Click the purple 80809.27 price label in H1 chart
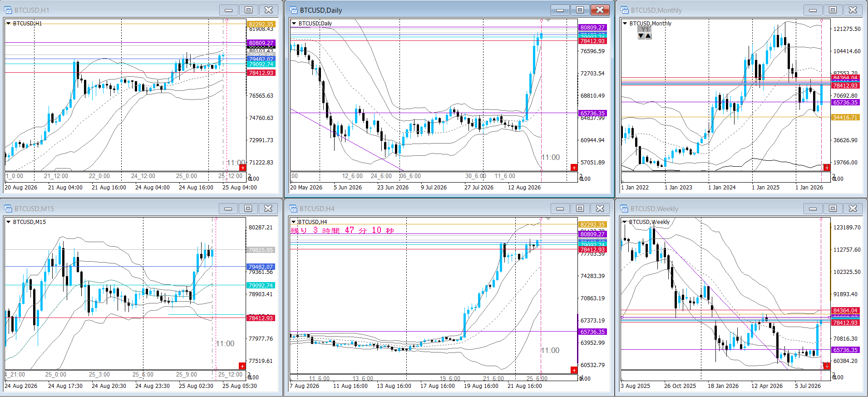 pyautogui.click(x=261, y=43)
